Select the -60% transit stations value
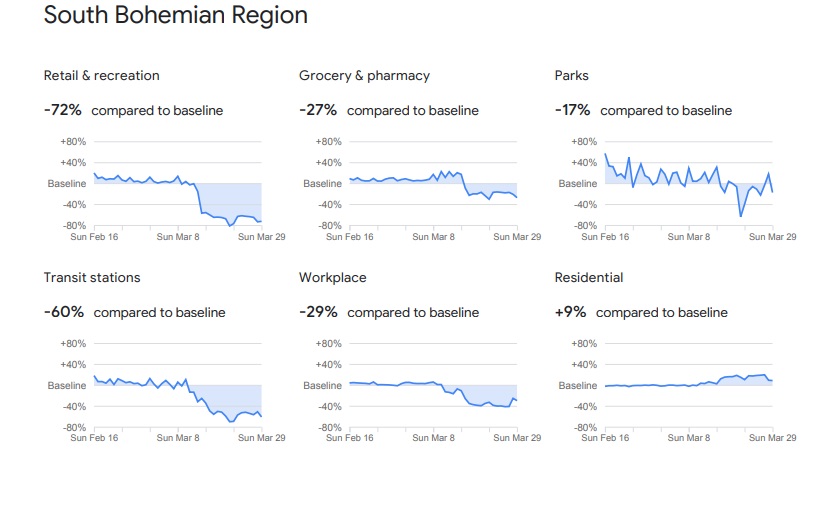Image resolution: width=831 pixels, height=513 pixels. click(x=64, y=312)
